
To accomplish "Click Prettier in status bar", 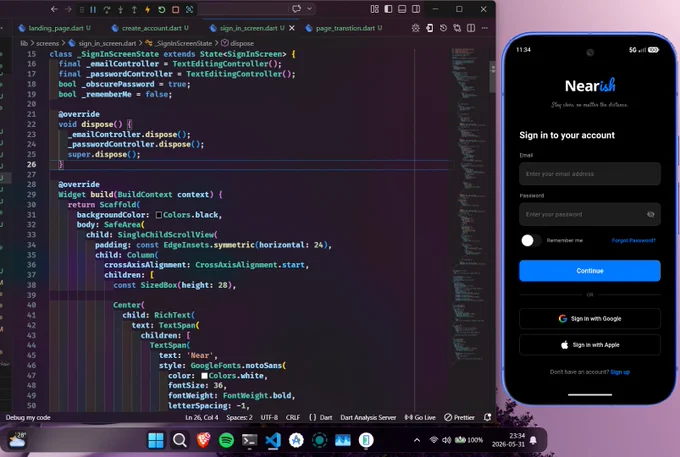I will pyautogui.click(x=459, y=418).
